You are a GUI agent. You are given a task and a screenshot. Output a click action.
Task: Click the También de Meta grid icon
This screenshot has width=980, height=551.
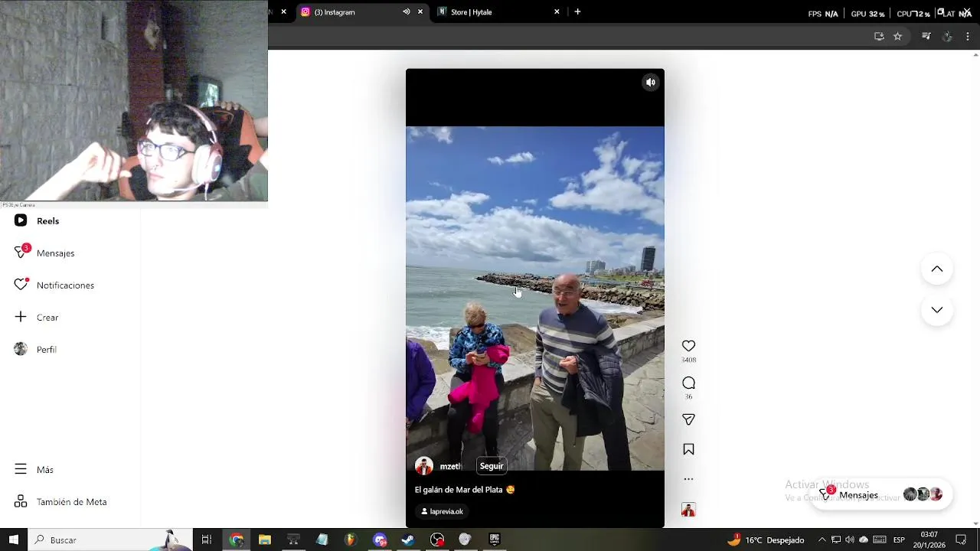(21, 501)
